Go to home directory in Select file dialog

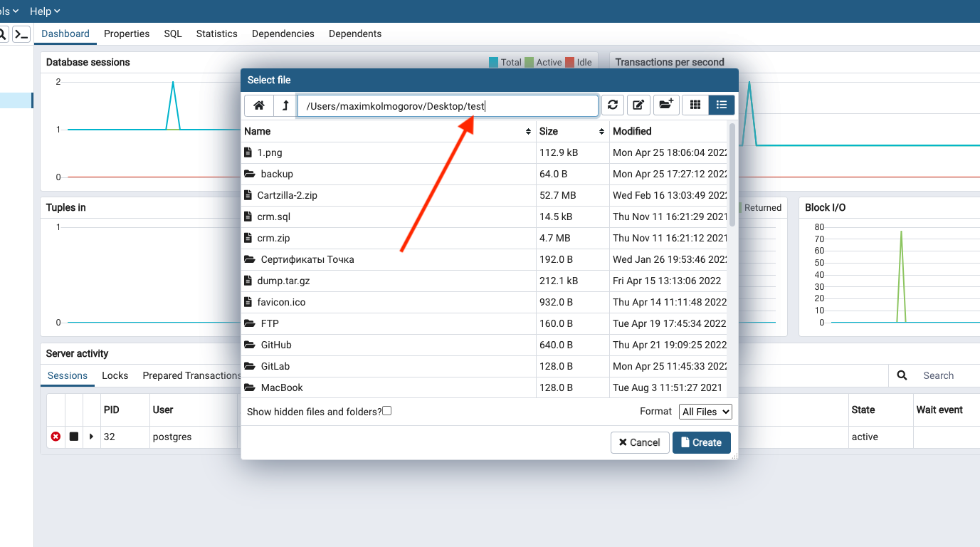[259, 105]
